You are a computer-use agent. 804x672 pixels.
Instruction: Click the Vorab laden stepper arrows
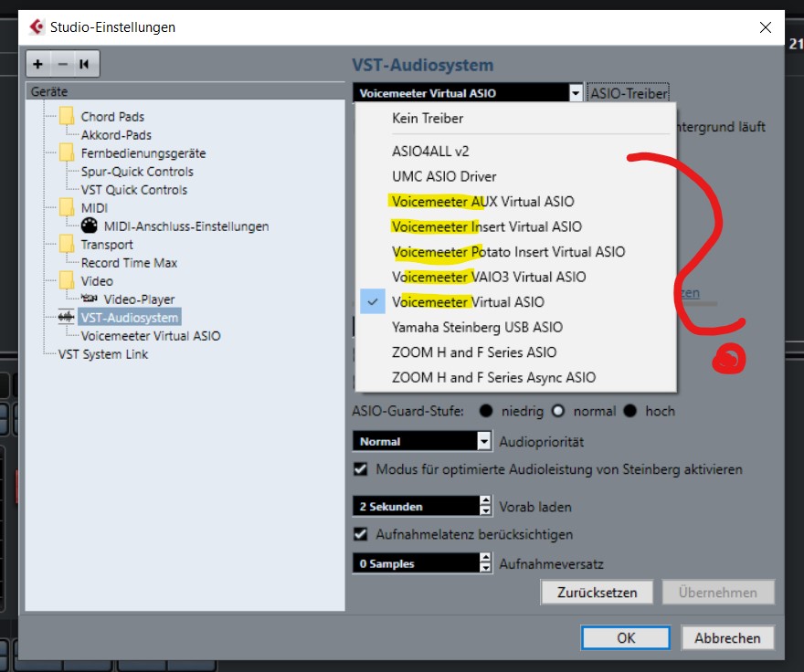click(485, 506)
